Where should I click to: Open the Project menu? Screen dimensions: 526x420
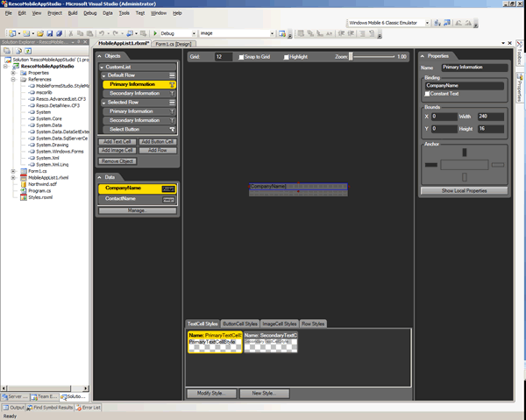54,13
